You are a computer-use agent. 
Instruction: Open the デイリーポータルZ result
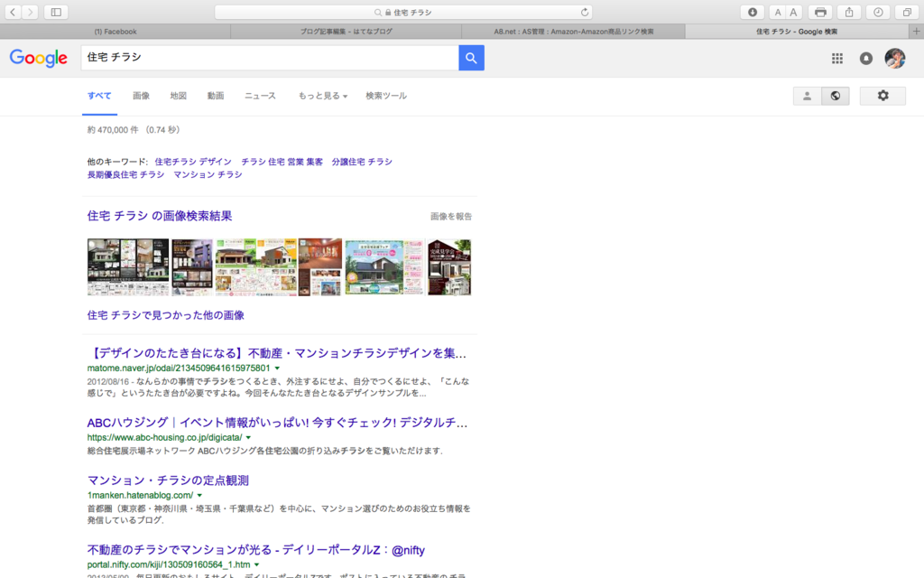pos(255,550)
